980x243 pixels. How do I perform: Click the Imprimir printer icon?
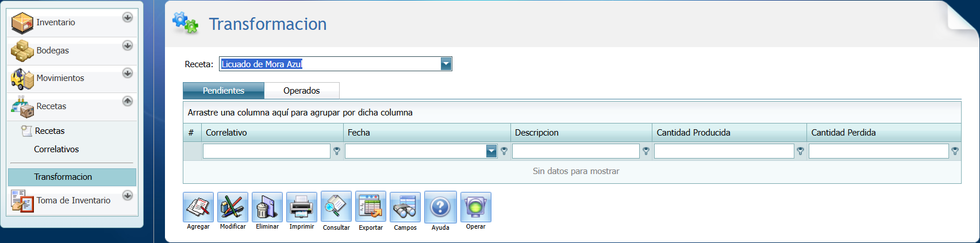(x=302, y=207)
